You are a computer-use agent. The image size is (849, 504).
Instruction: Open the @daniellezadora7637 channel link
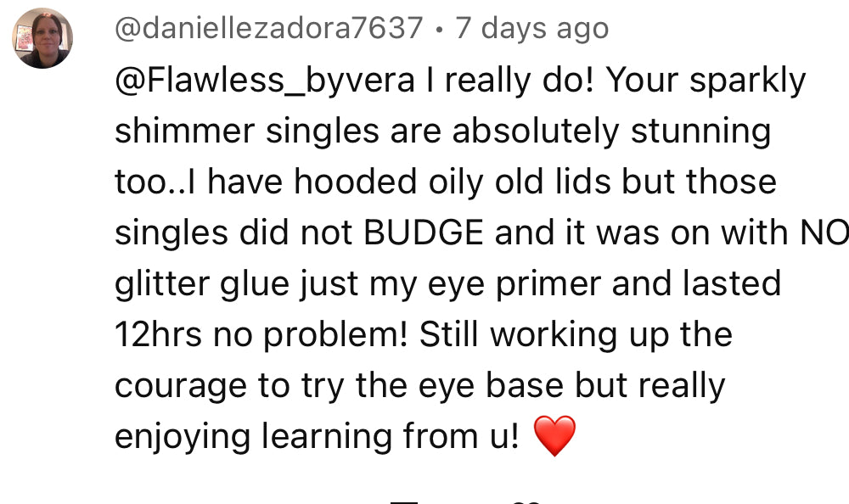[x=268, y=29]
